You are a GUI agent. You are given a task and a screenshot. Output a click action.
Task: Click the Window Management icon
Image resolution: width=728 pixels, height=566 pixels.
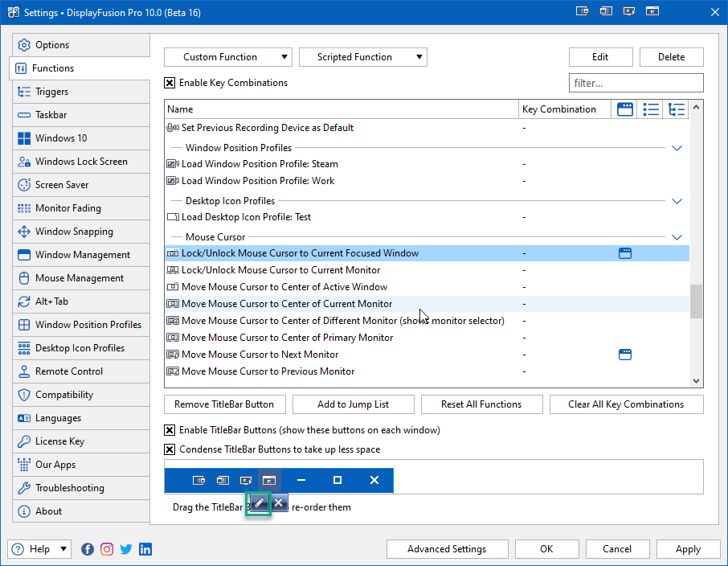(x=23, y=255)
